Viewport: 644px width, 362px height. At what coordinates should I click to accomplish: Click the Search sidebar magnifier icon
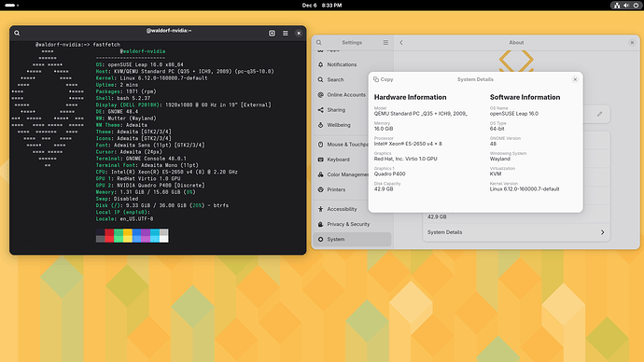321,79
